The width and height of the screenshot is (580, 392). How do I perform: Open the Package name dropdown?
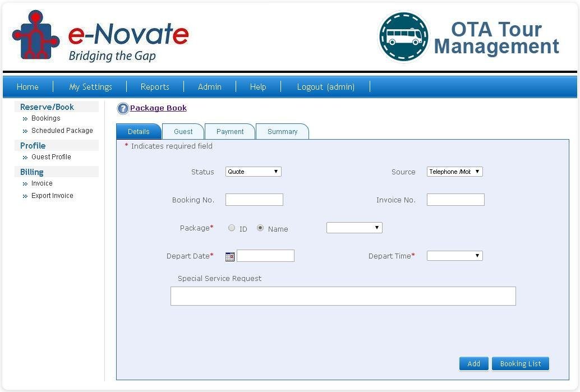click(354, 228)
